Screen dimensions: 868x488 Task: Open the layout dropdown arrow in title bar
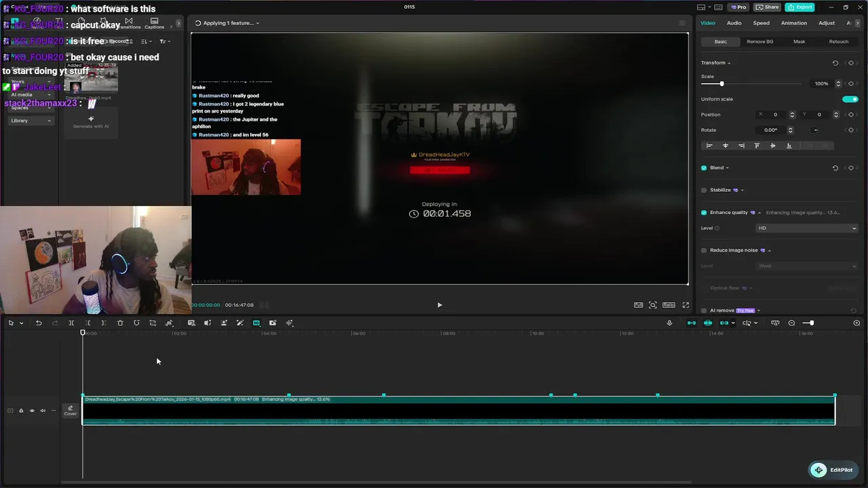710,7
